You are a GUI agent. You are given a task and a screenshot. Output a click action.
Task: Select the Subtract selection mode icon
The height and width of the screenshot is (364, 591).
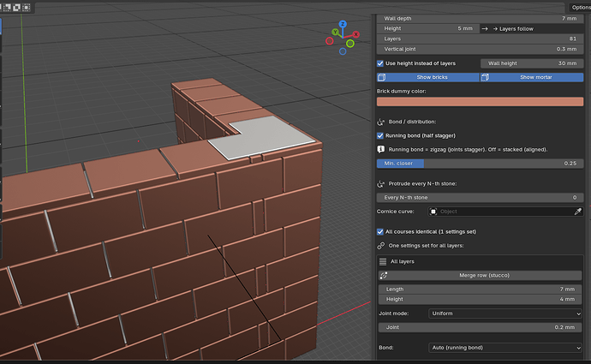click(x=7, y=7)
